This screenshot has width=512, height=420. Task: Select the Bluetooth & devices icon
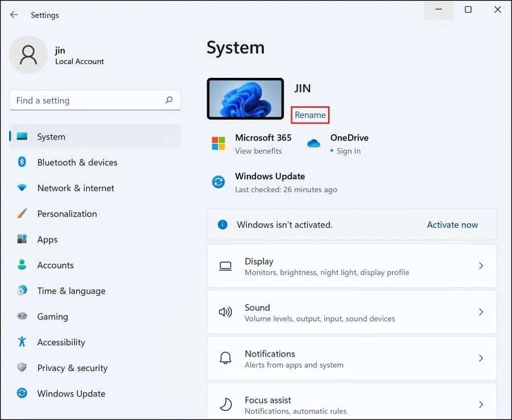coord(22,162)
